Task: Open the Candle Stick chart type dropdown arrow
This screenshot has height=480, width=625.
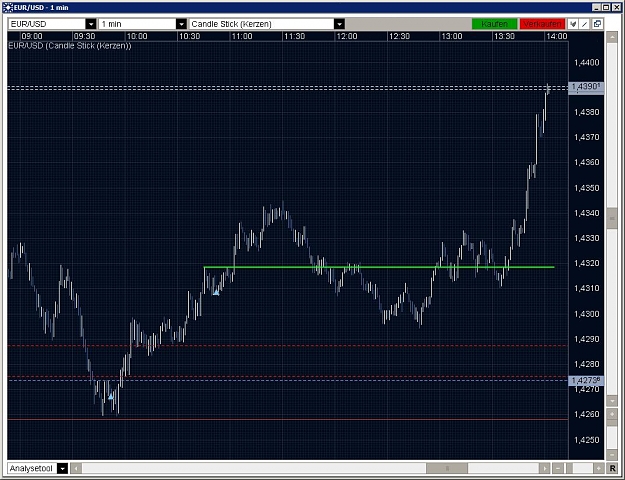Action: pos(339,24)
